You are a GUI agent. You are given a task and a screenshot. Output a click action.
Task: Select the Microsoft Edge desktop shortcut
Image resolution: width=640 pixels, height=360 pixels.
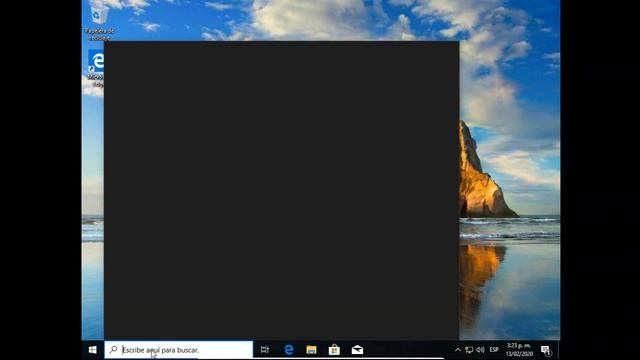96,68
